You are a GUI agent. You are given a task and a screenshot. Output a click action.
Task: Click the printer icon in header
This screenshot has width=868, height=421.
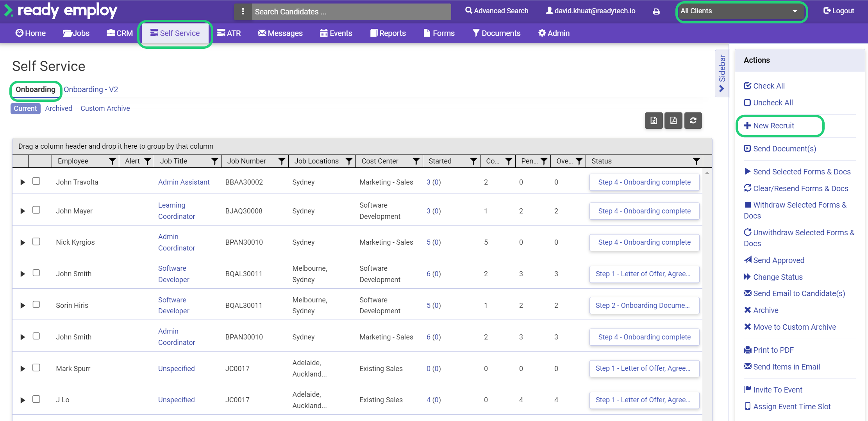656,11
